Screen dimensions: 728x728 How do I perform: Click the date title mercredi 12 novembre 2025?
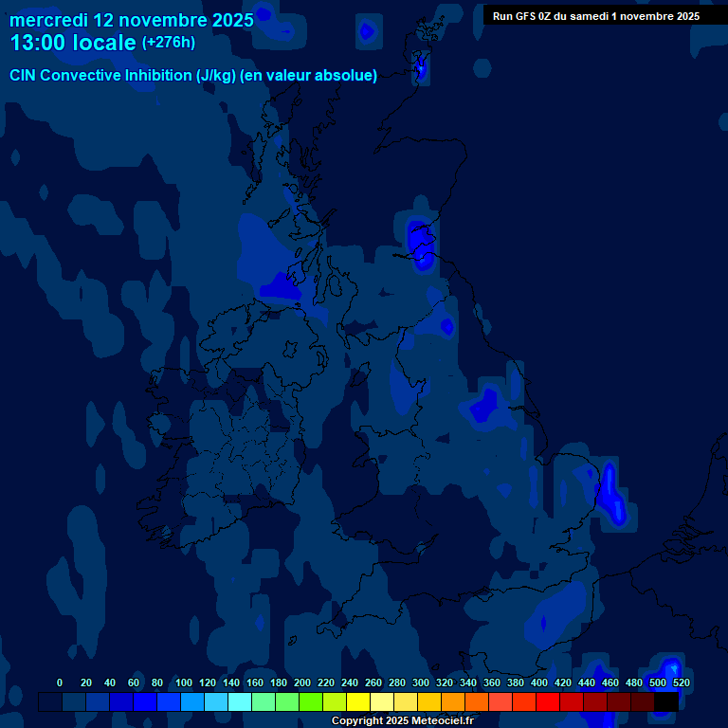click(x=132, y=19)
